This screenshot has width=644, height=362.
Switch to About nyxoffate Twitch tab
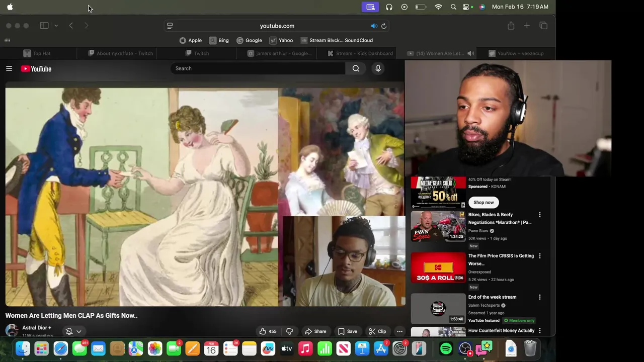pyautogui.click(x=121, y=53)
